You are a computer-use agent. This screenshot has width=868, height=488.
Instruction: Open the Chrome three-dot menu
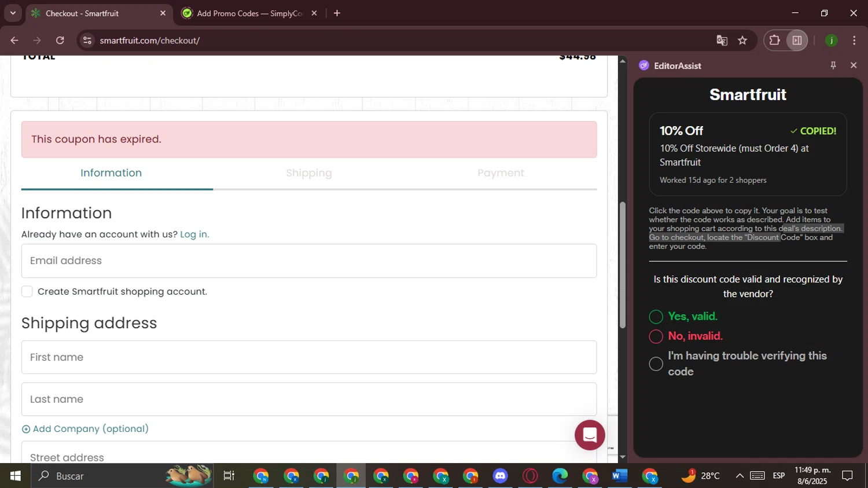(854, 41)
